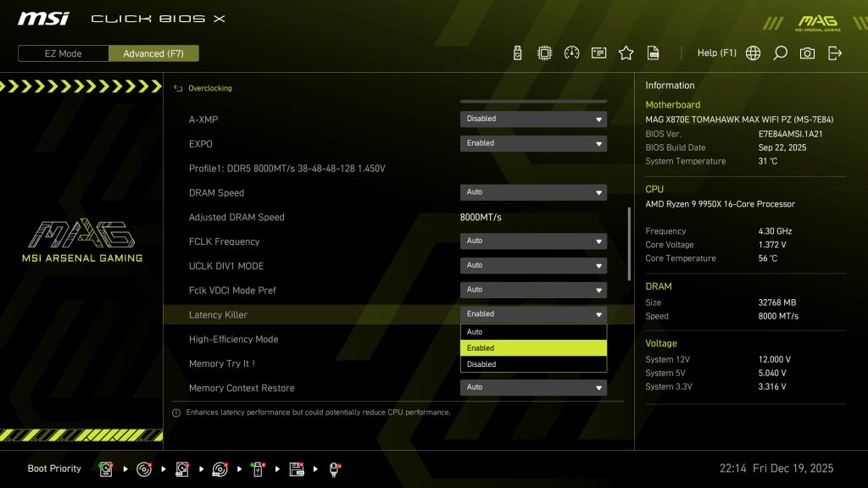
Task: Select the Latency Killer row label
Action: point(218,315)
